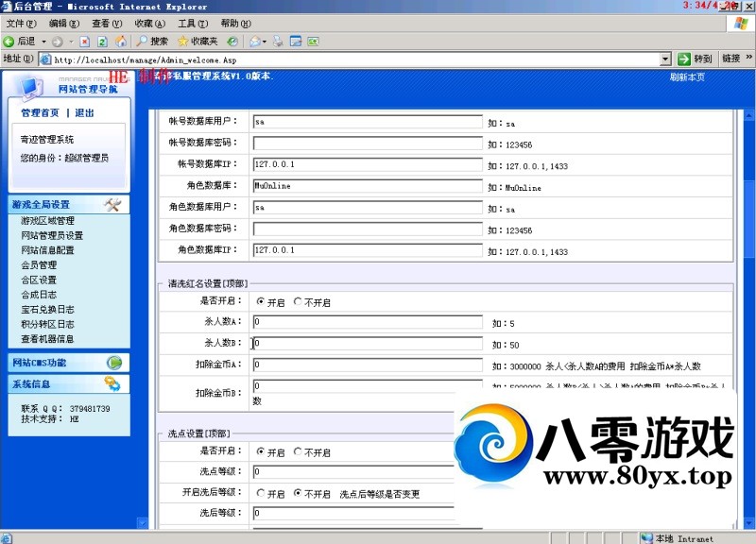Open the Mail icon dropdown arrow
756x544 pixels.
(x=265, y=42)
